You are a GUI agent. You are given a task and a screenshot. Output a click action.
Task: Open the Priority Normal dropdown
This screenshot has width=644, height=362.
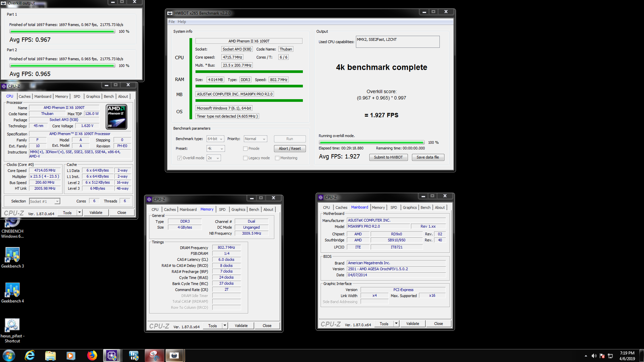pyautogui.click(x=255, y=139)
